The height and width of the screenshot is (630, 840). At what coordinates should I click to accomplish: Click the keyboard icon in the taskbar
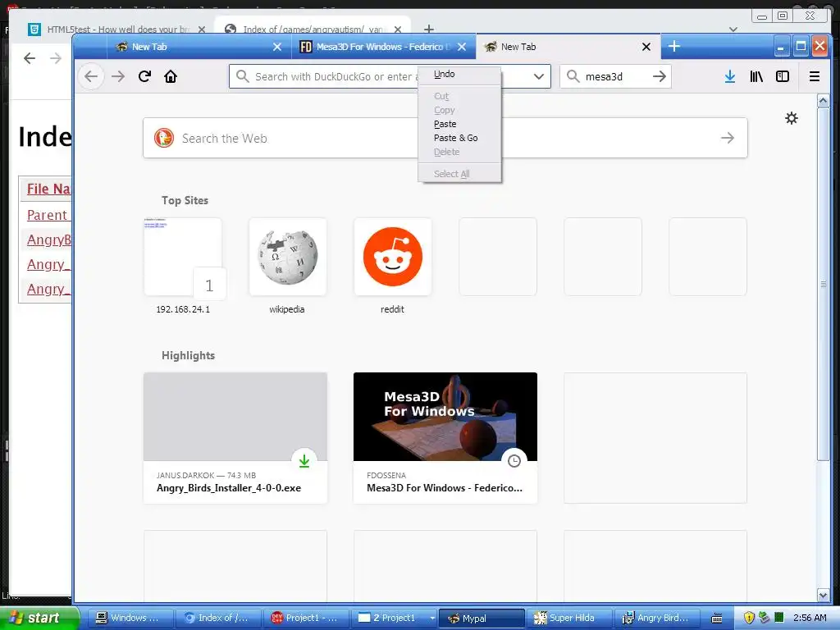tap(716, 619)
